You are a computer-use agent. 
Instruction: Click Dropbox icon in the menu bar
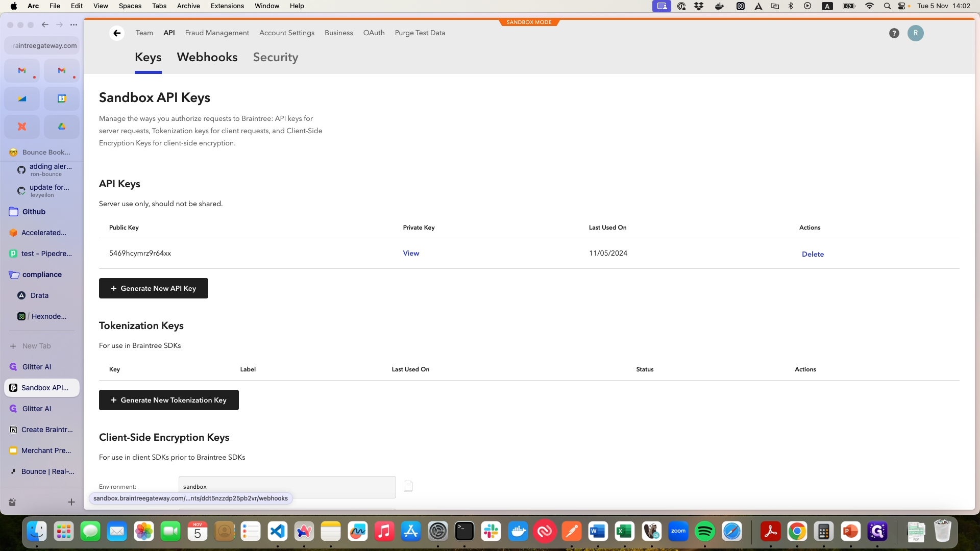click(x=699, y=6)
